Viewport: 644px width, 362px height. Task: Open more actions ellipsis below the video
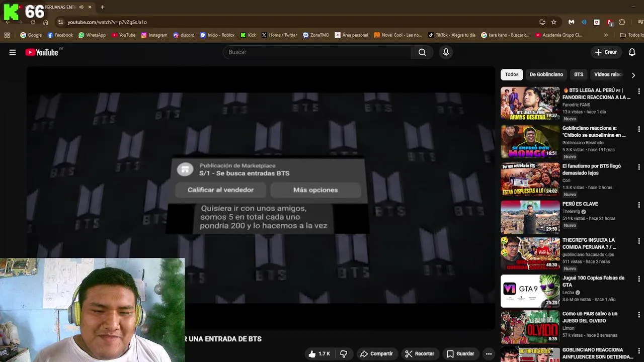[x=489, y=354]
